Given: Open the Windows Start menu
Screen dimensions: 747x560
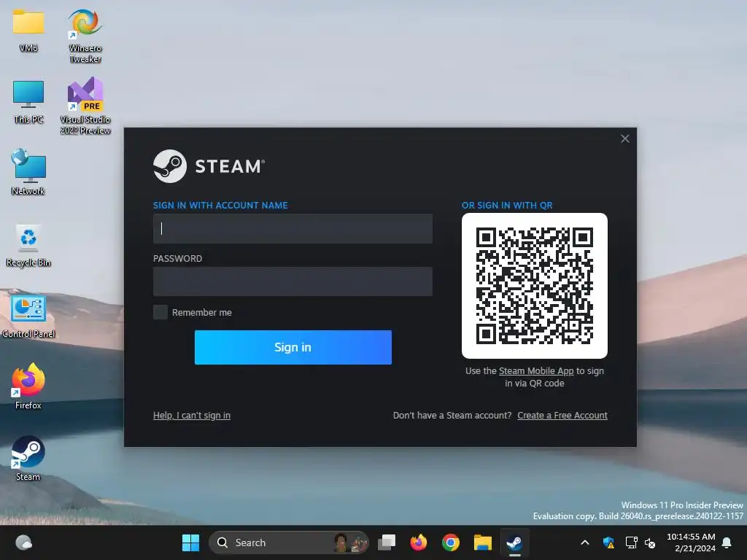Looking at the screenshot, I should click(190, 542).
